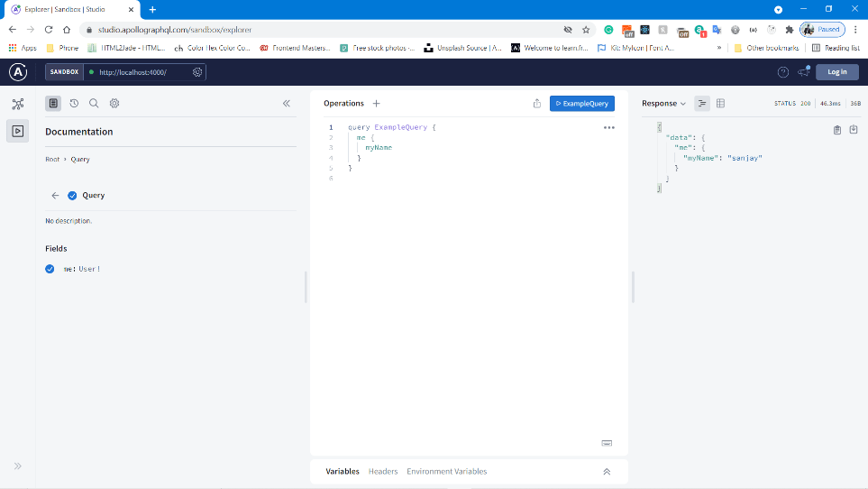Open the help question mark icon
This screenshot has width=868, height=489.
(782, 72)
